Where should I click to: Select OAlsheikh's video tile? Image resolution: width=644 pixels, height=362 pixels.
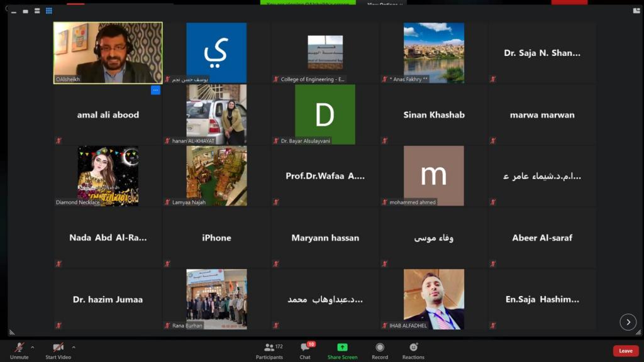tap(108, 53)
